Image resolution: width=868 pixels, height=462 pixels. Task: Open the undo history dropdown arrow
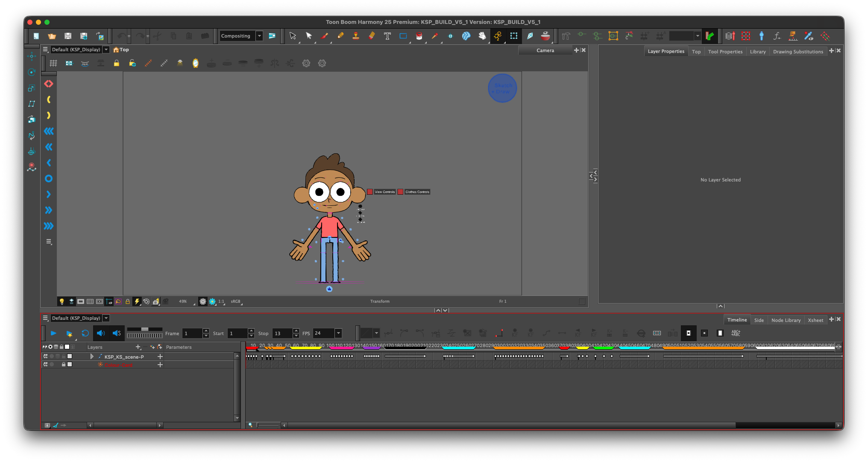click(129, 36)
